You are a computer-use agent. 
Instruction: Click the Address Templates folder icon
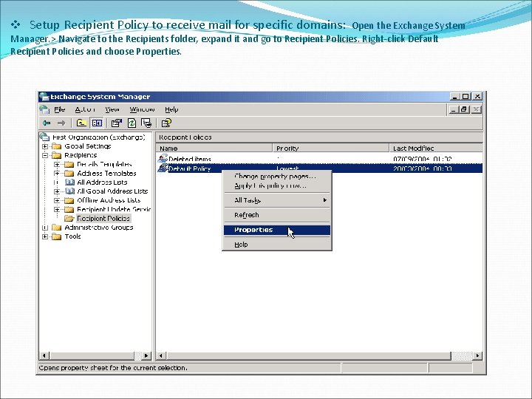tap(69, 174)
